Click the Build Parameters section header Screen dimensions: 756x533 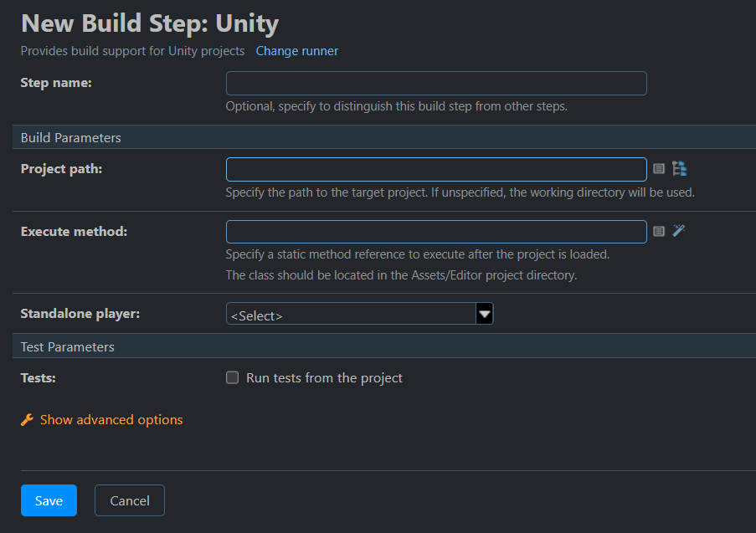pos(384,137)
